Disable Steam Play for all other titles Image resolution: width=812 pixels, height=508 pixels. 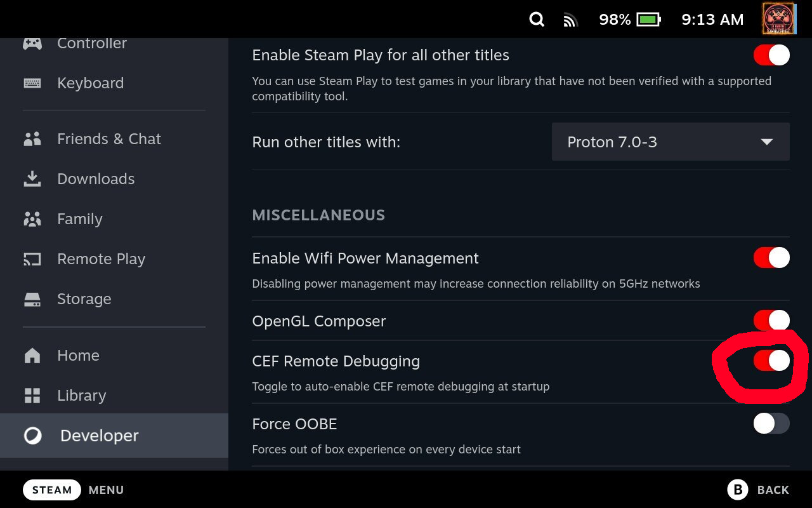tap(771, 55)
